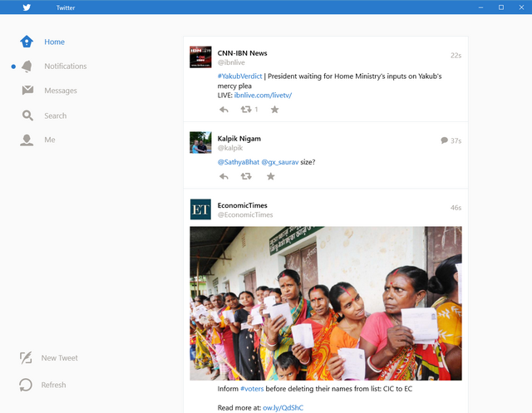
Task: Open the @gx_saurav mention
Action: [x=280, y=162]
